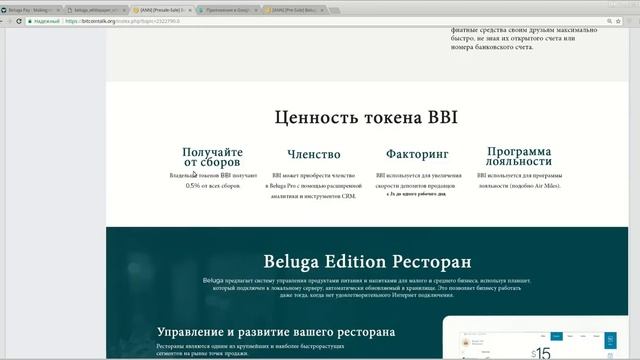Click the 'Надежный' secure site label
Screen dimensions: 640x360
47,21
